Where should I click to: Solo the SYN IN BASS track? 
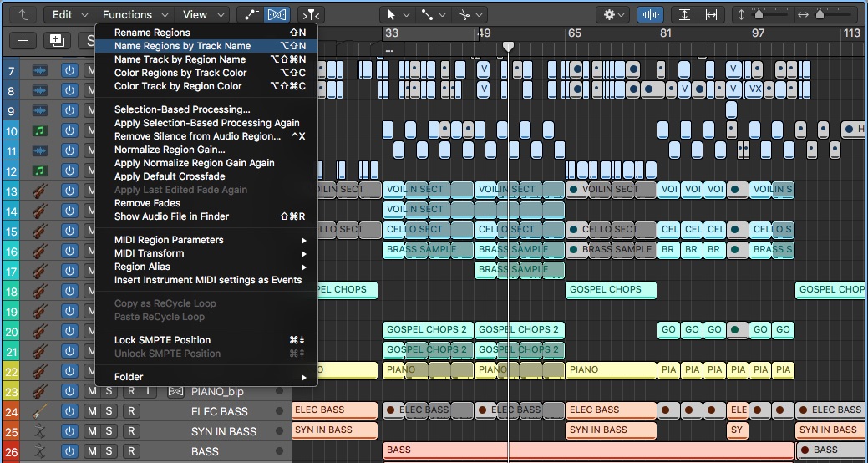109,431
